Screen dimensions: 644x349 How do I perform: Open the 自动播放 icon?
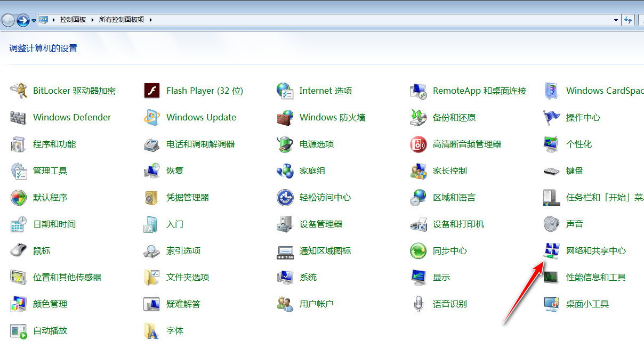click(x=19, y=331)
